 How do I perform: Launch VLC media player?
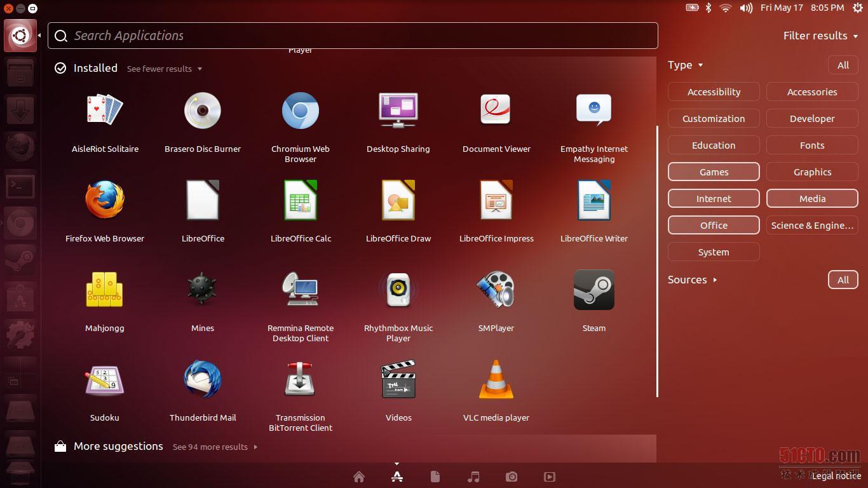click(496, 379)
